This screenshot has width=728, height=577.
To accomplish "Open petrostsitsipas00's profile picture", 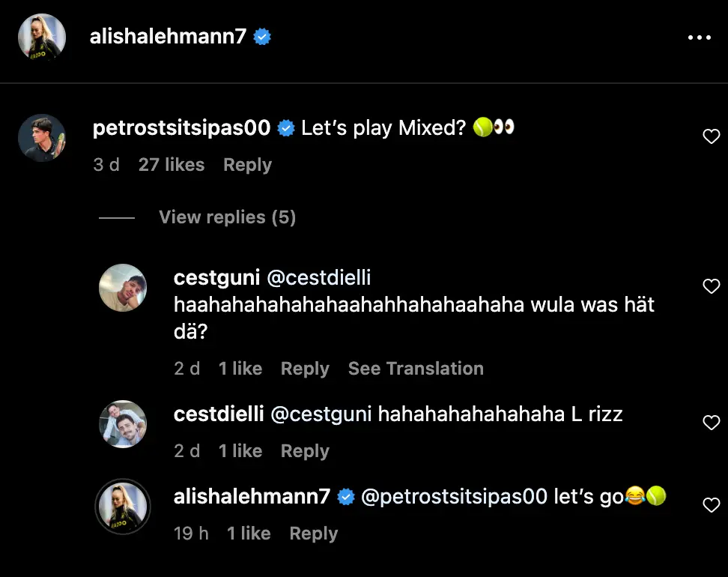I will pos(42,138).
